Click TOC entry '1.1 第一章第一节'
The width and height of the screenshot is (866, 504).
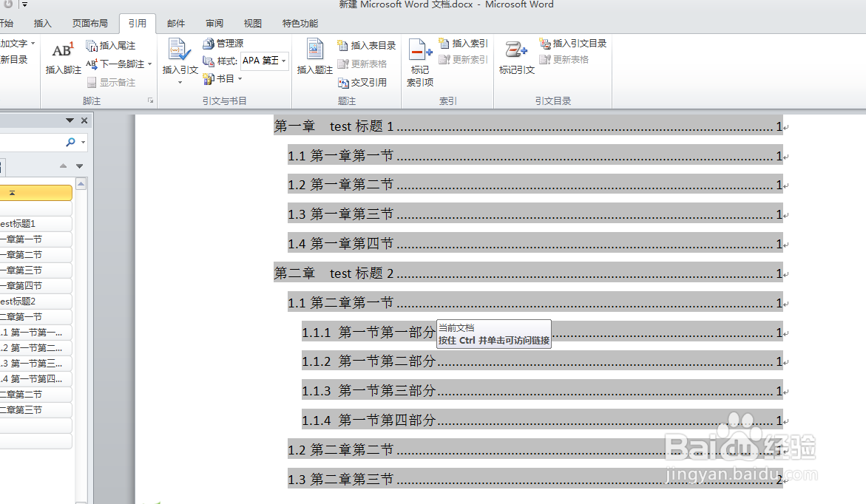(535, 156)
